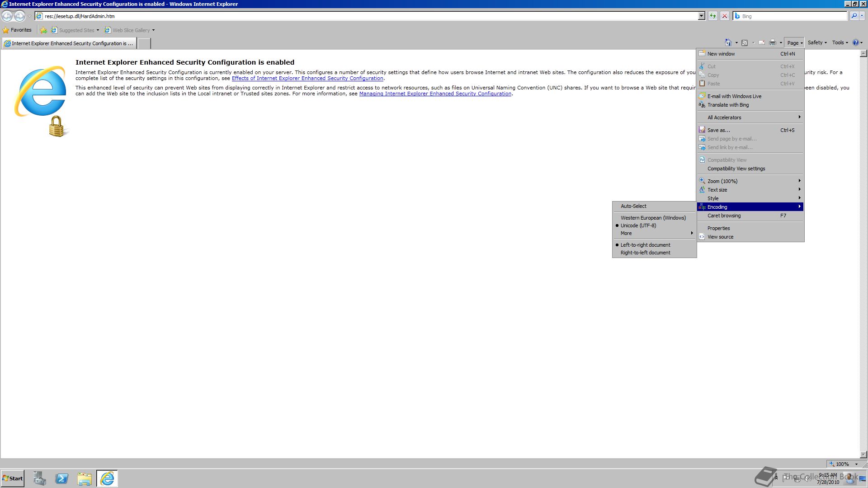Open Compatibility View settings

750,169
